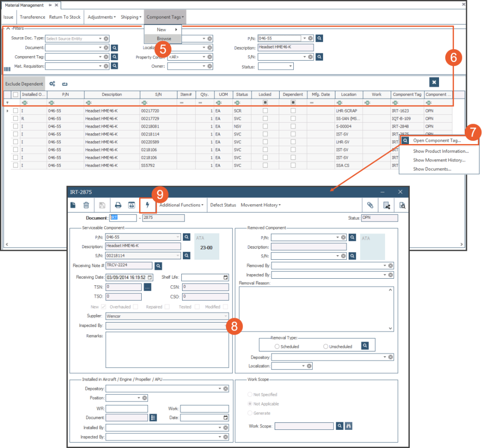This screenshot has width=482, height=448.
Task: Search Receiving Note magnifier icon
Action: [158, 266]
